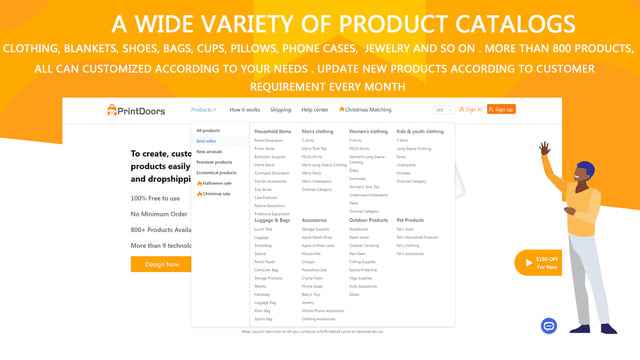Click the flame icon beside Christmas Matching
The height and width of the screenshot is (360, 640).
[342, 109]
